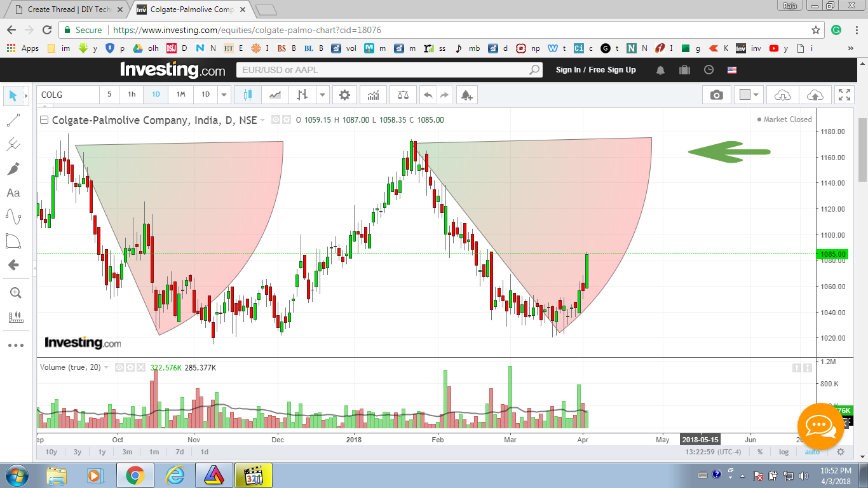
Task: Switch to area chart style
Action: [275, 95]
